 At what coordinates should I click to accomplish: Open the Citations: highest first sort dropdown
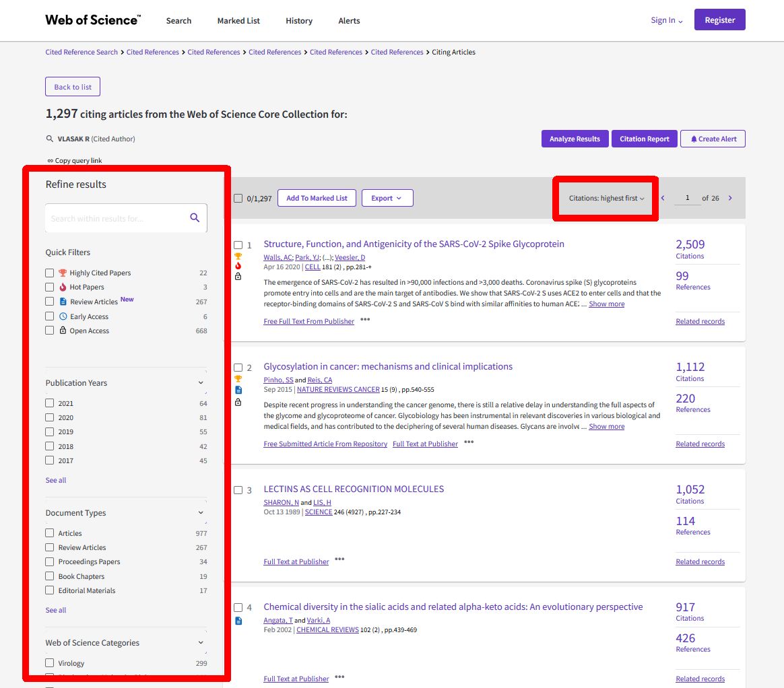pos(606,198)
